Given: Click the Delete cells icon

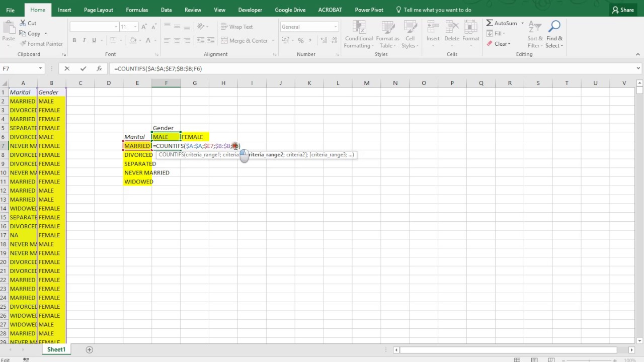Looking at the screenshot, I should 451,27.
